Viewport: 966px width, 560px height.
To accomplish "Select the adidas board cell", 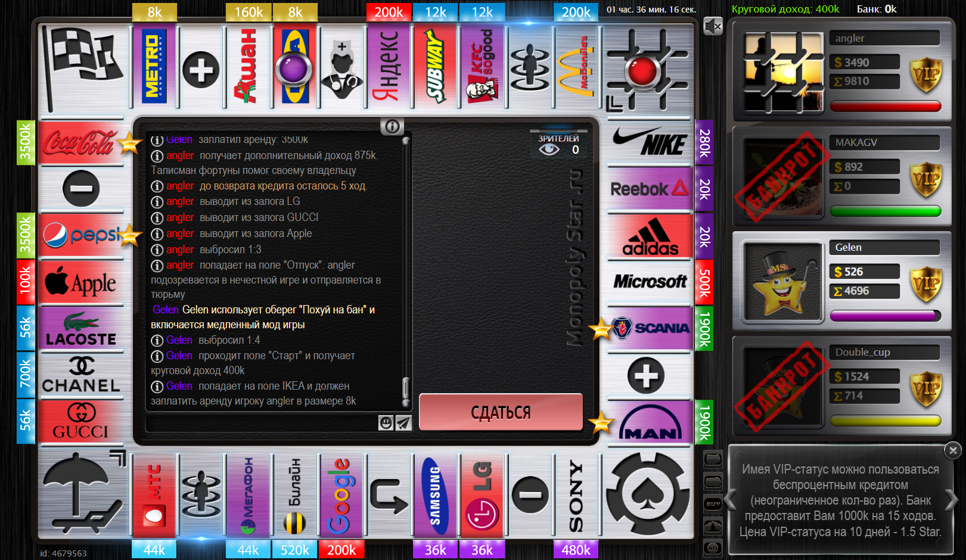I will click(650, 235).
